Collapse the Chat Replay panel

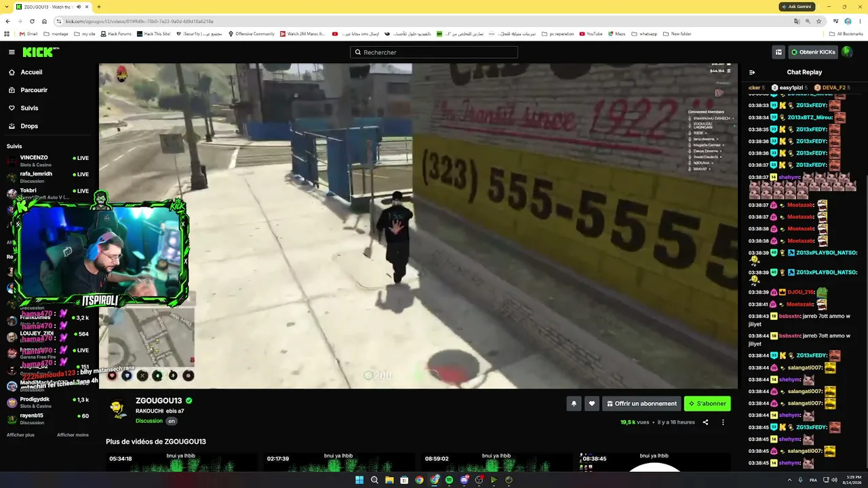pos(752,73)
